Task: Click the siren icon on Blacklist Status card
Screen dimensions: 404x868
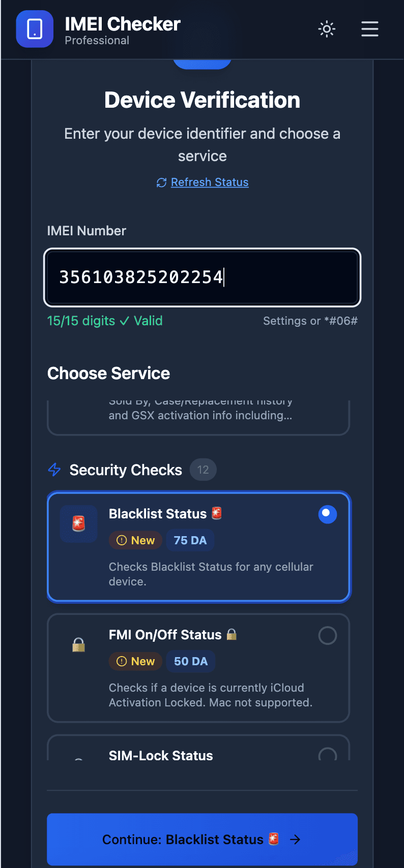Action: point(79,523)
